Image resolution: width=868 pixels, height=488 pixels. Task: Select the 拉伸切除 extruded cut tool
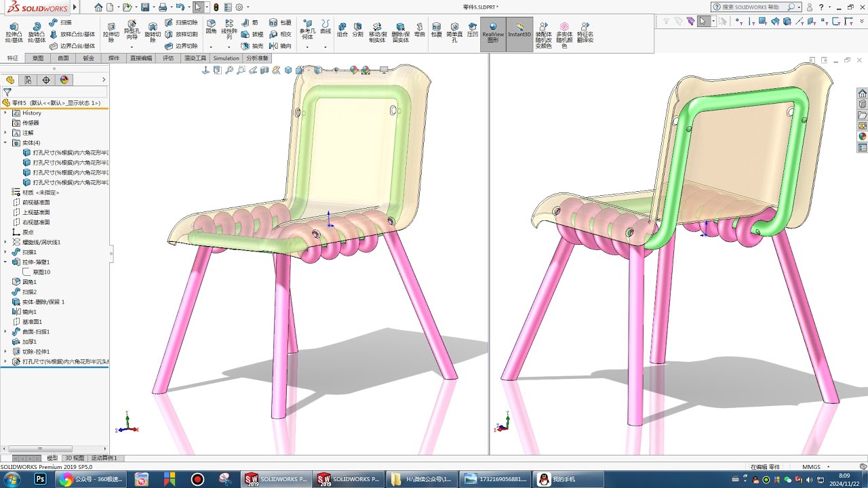point(111,32)
